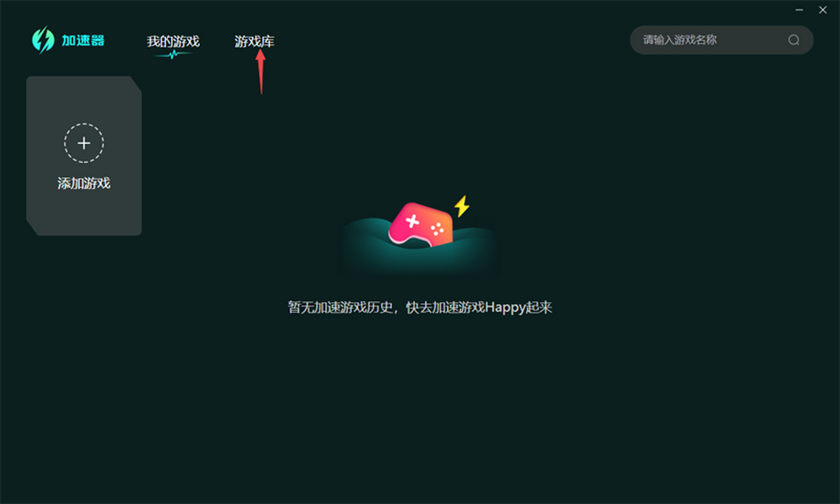Image resolution: width=840 pixels, height=504 pixels.
Task: Click the magnifier search icon
Action: coord(794,40)
